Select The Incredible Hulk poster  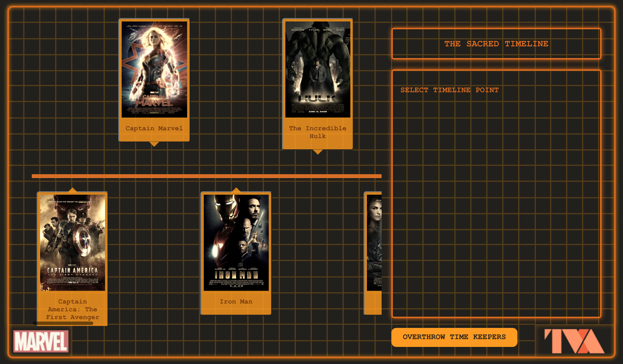tap(318, 69)
